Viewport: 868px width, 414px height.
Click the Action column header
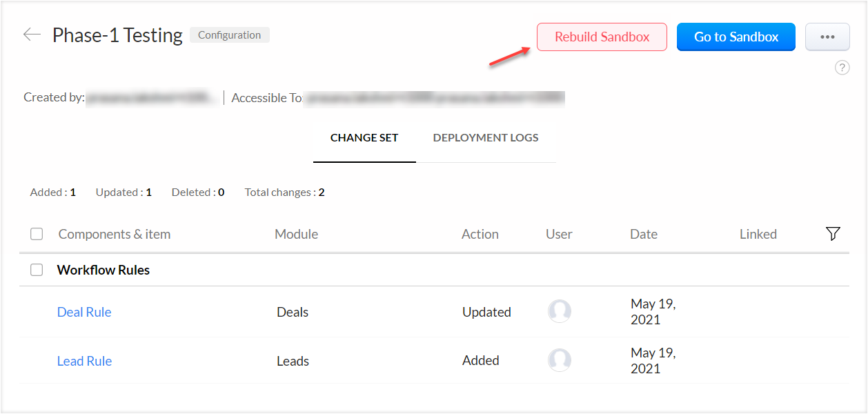[480, 235]
